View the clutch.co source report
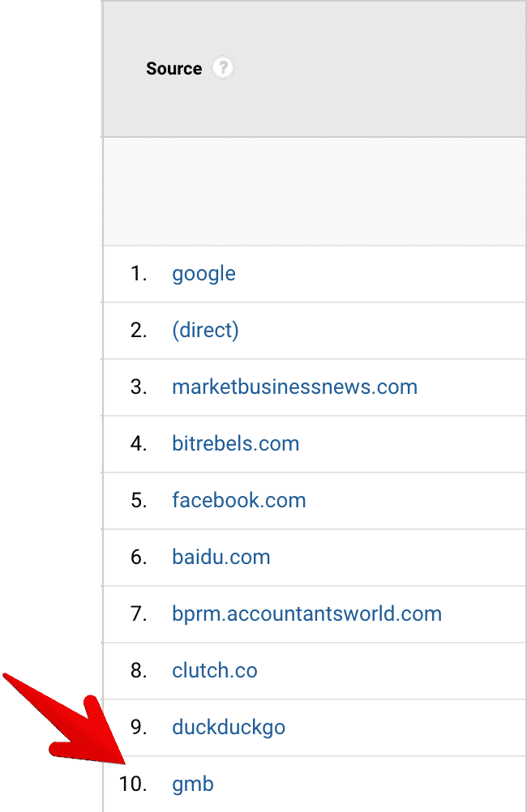Viewport: 527px width, 812px height. point(215,670)
